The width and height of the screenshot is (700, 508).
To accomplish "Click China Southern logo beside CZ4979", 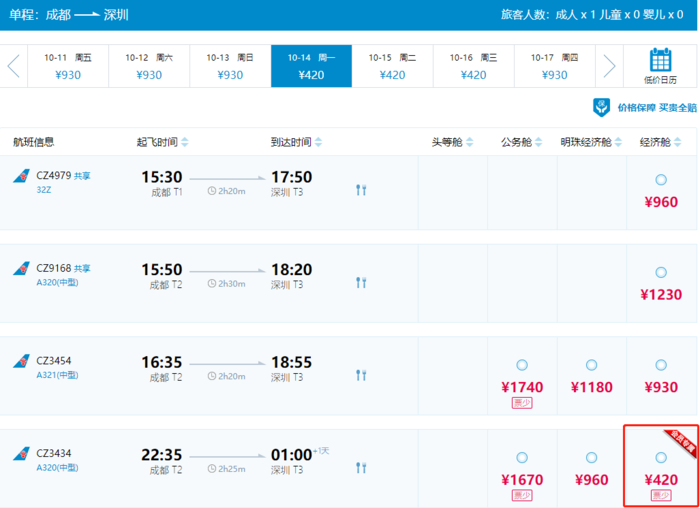I will pos(20,177).
